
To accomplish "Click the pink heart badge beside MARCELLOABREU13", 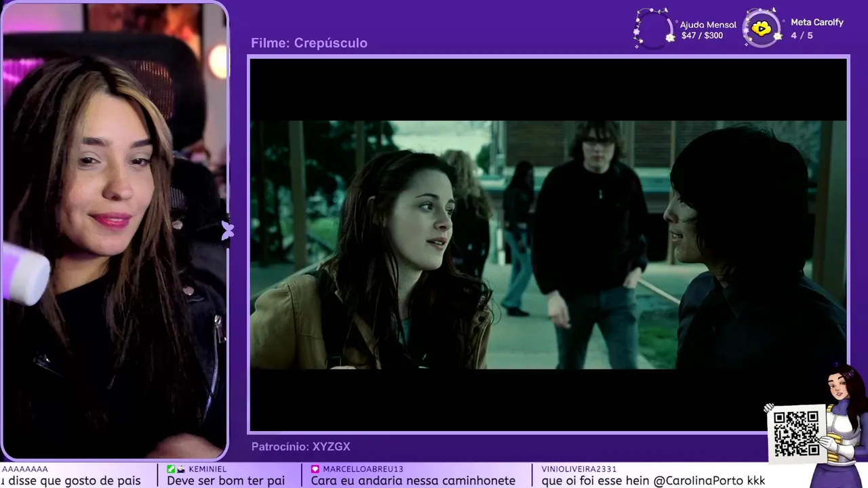I will (x=315, y=469).
